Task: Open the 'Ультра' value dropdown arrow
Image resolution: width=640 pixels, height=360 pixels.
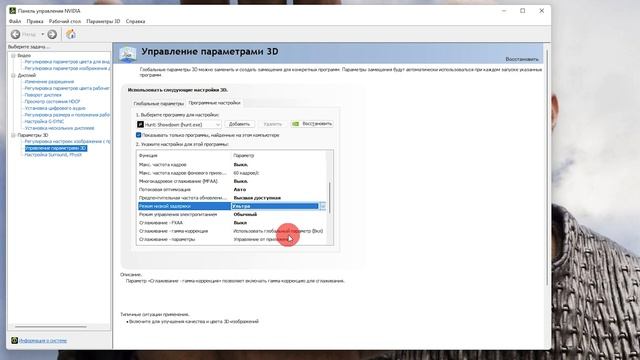Action: pos(322,206)
